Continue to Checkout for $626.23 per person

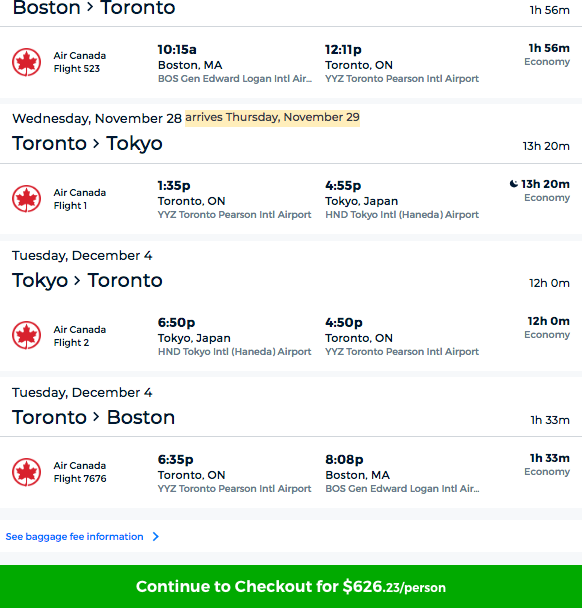coord(291,586)
